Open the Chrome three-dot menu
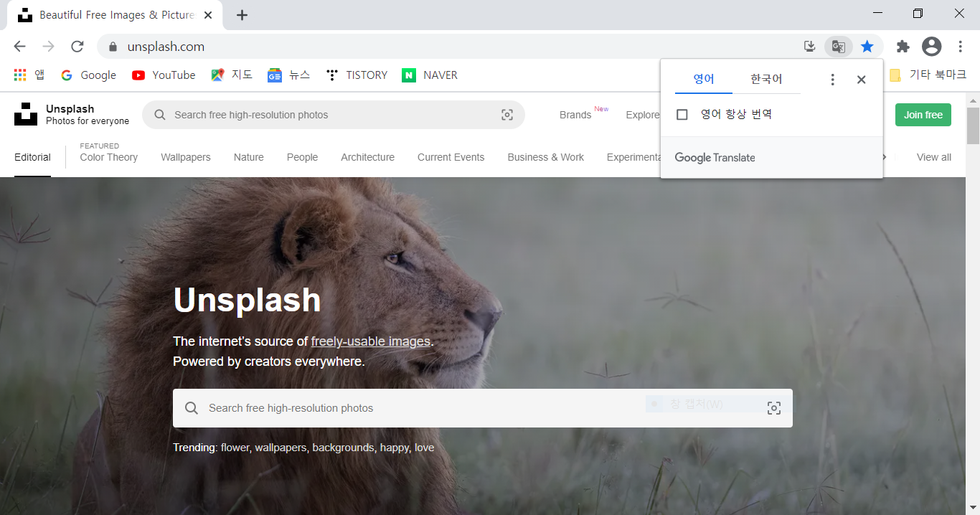The width and height of the screenshot is (980, 515). coord(960,47)
